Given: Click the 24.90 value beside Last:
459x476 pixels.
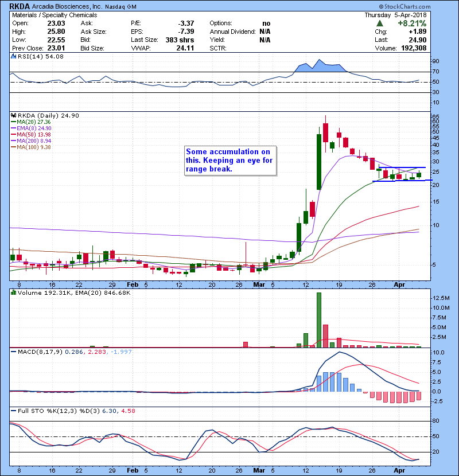Looking at the screenshot, I should (418, 40).
